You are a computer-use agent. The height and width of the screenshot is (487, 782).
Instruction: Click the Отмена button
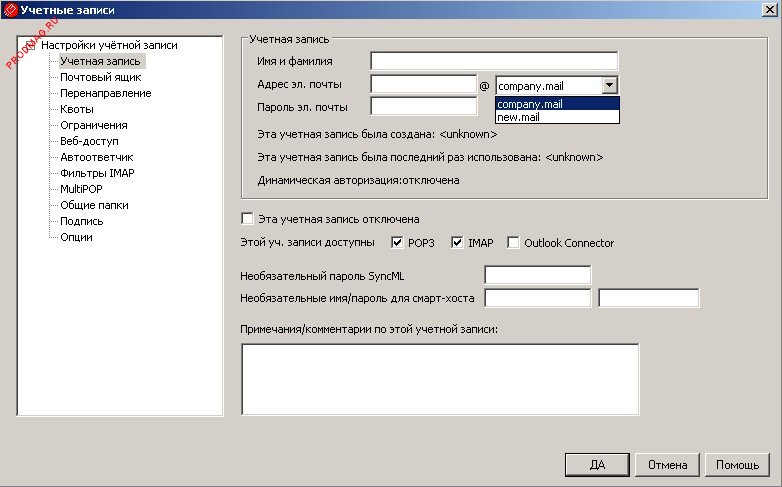click(666, 465)
